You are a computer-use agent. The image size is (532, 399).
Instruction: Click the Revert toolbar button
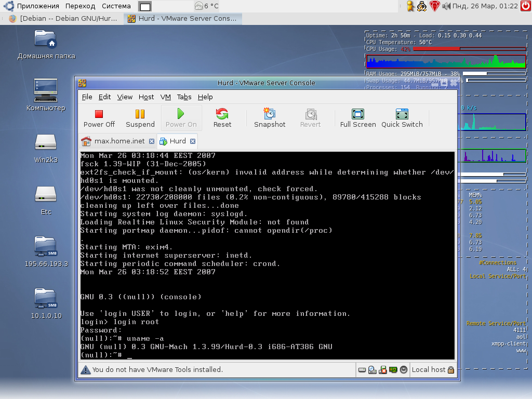[x=311, y=118]
